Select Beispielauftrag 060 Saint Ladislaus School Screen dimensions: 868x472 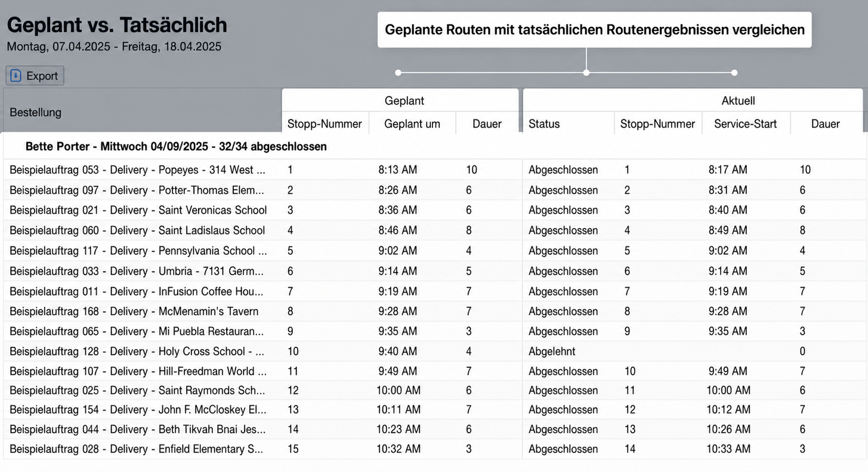point(137,230)
